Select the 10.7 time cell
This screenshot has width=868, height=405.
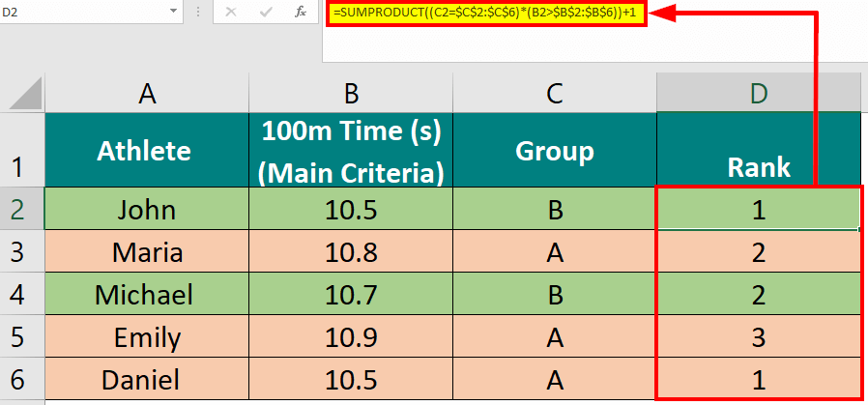[351, 294]
